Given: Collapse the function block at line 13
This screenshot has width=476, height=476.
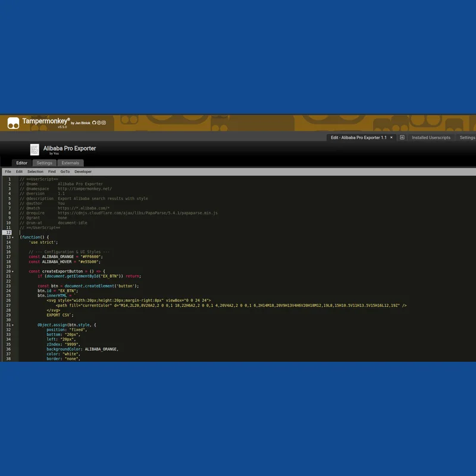Looking at the screenshot, I should click(x=12, y=237).
